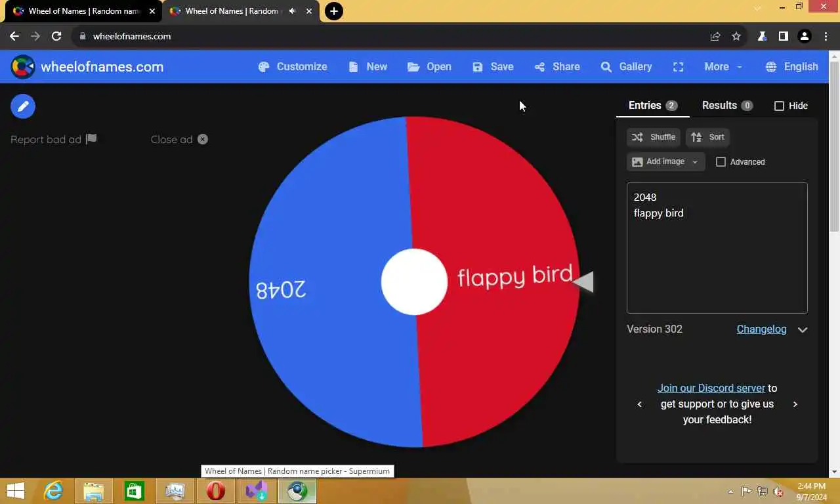
Task: Browse the Gallery
Action: tap(626, 67)
